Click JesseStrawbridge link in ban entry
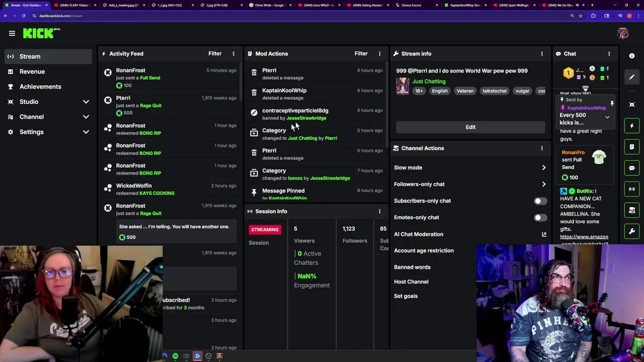The image size is (644, 362). pos(306,118)
